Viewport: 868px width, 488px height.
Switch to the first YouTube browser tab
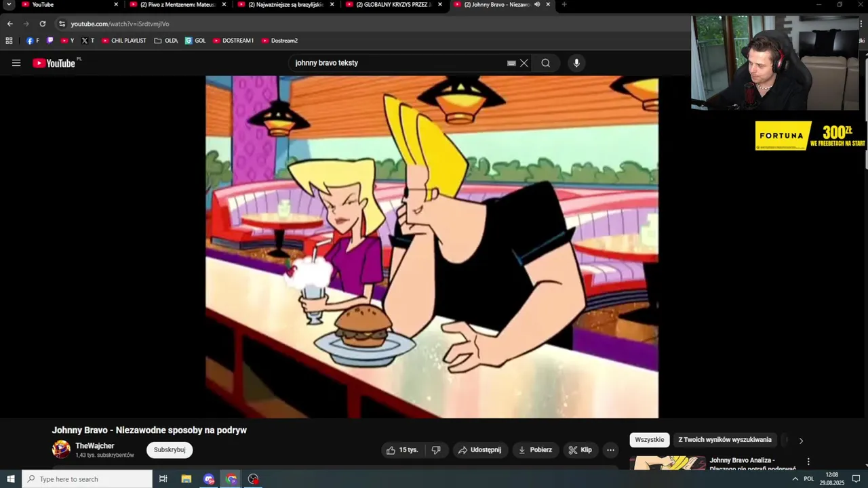[68, 5]
